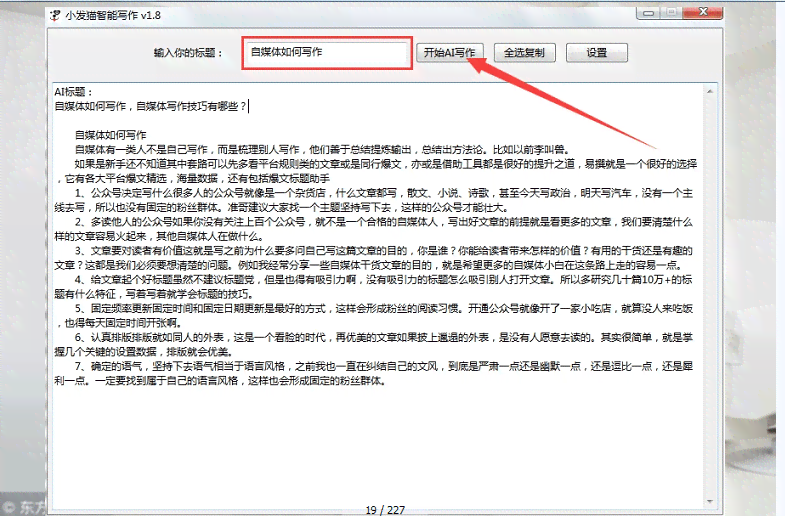Click item 3、文章要对读者有价值
The height and width of the screenshot is (516, 785).
click(373, 258)
